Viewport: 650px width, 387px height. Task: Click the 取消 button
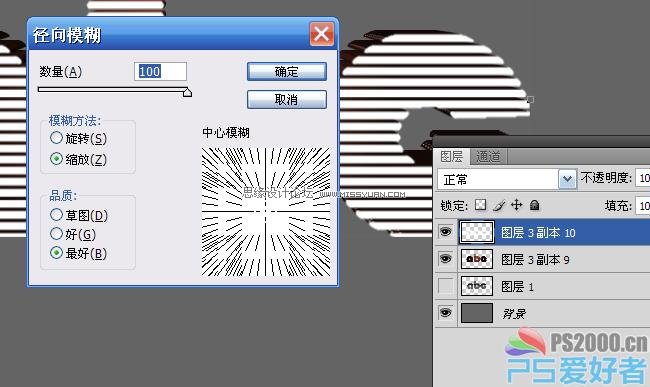click(x=287, y=99)
